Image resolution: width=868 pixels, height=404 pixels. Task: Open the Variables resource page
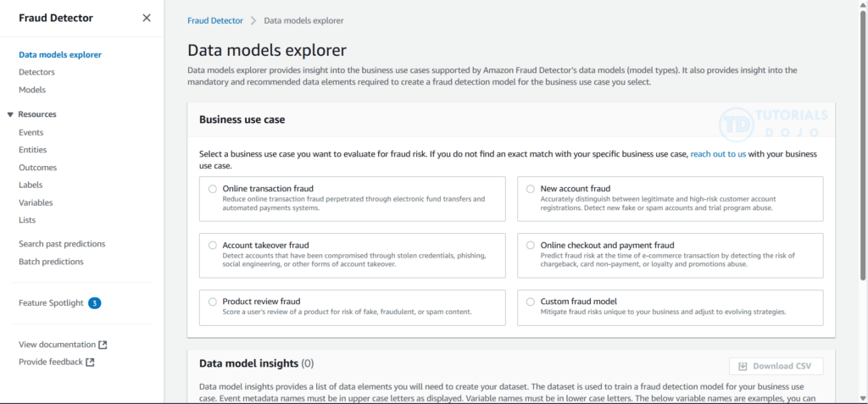(36, 202)
